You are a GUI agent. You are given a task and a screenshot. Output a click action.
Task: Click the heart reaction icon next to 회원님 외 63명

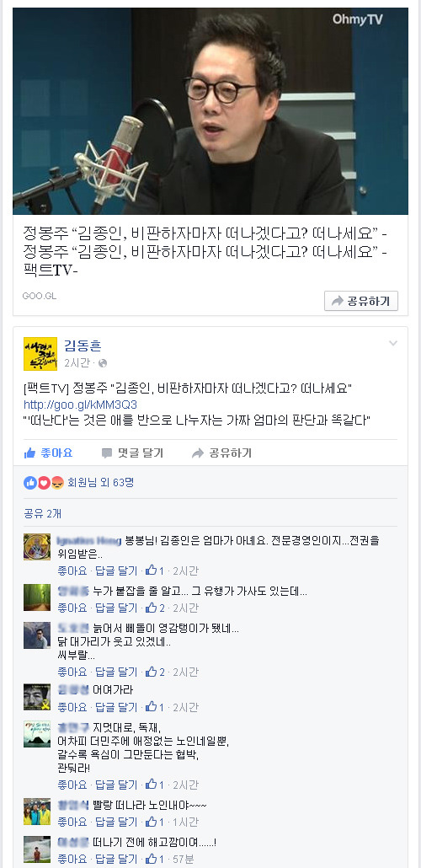(44, 483)
